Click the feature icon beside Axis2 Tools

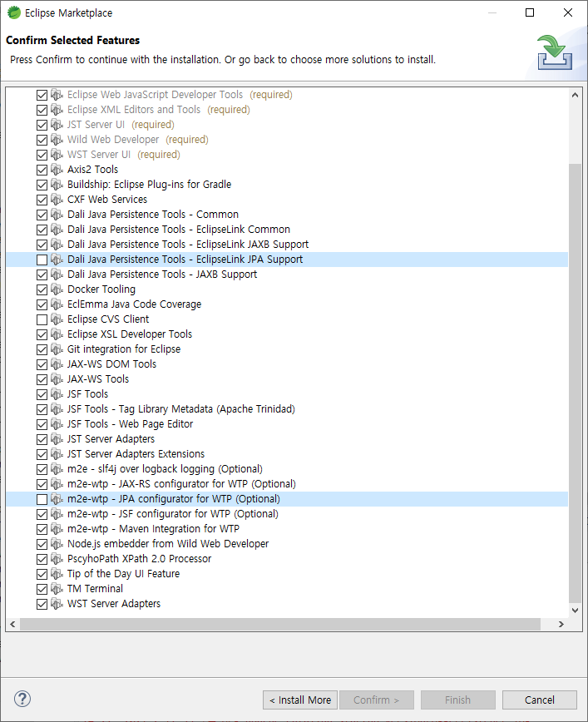[57, 170]
